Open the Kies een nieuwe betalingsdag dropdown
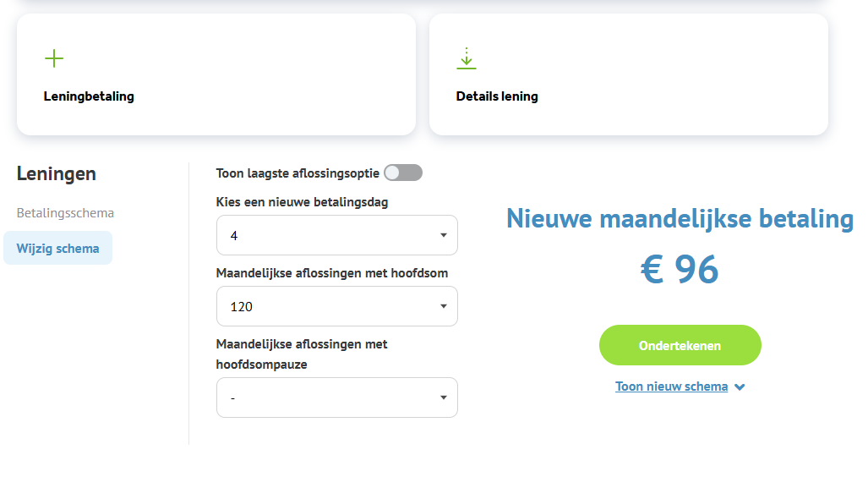The width and height of the screenshot is (868, 477). (x=336, y=235)
